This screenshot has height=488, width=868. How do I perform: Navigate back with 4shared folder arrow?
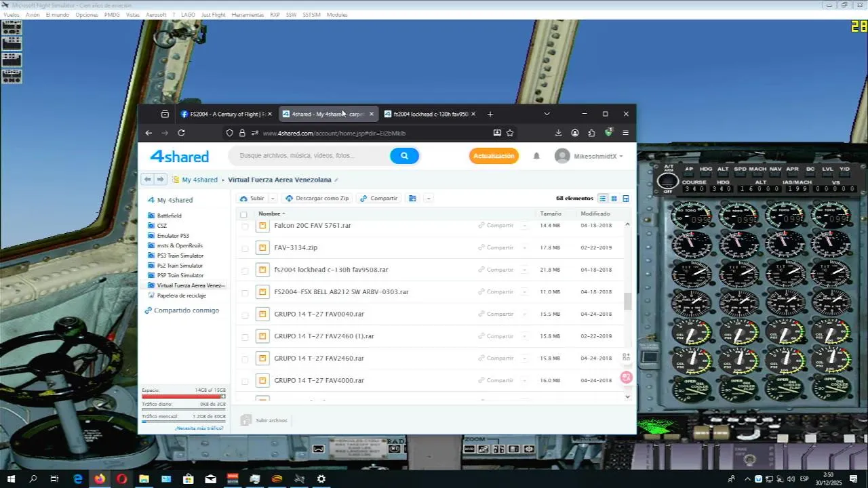(147, 180)
